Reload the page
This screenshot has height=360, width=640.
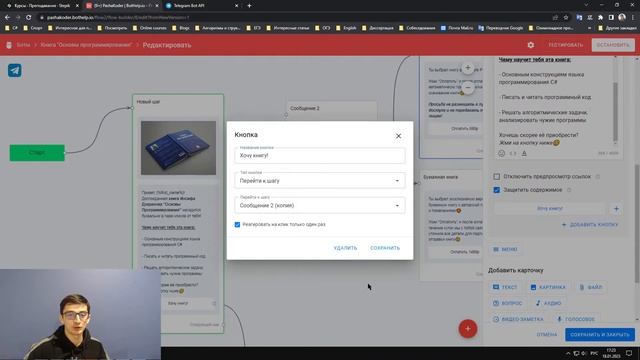[29, 17]
